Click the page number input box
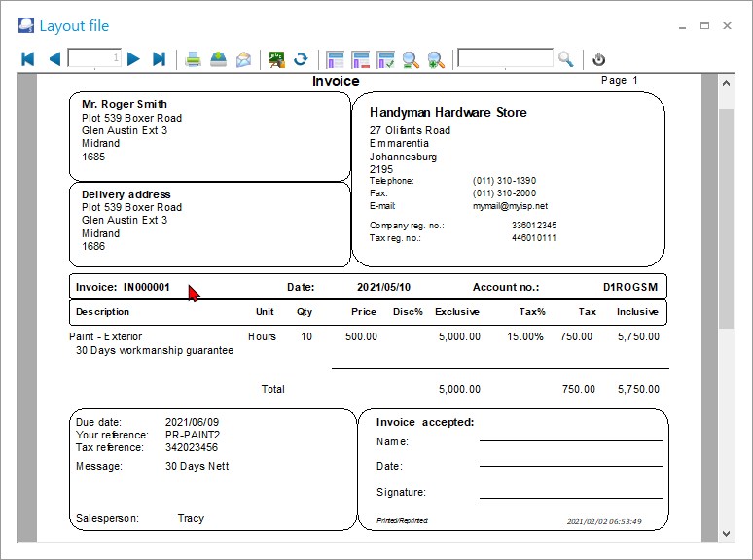This screenshot has height=560, width=753. tap(94, 59)
